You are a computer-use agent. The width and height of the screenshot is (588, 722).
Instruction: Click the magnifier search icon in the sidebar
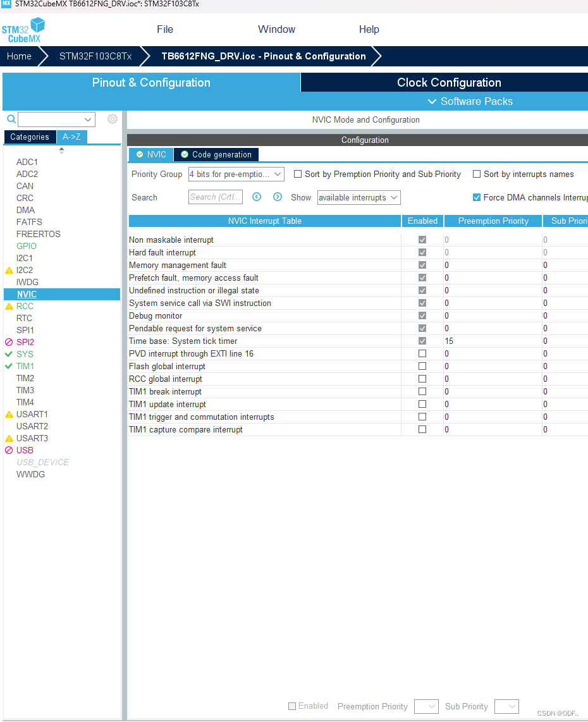point(11,119)
